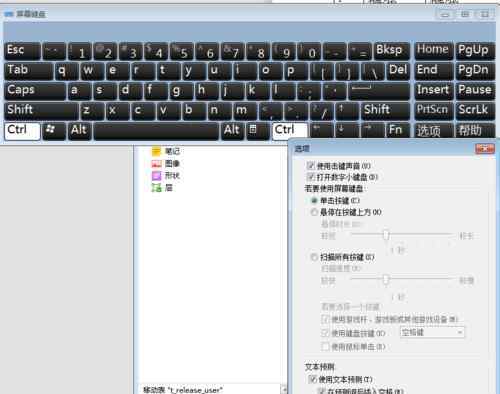Toggle the 使用击键声音 checkbox
500x394 pixels.
[x=311, y=165]
